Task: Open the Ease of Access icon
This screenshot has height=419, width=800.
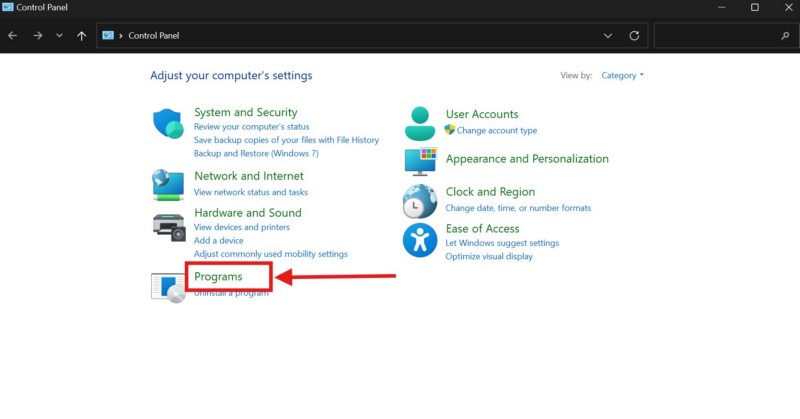Action: pos(420,240)
